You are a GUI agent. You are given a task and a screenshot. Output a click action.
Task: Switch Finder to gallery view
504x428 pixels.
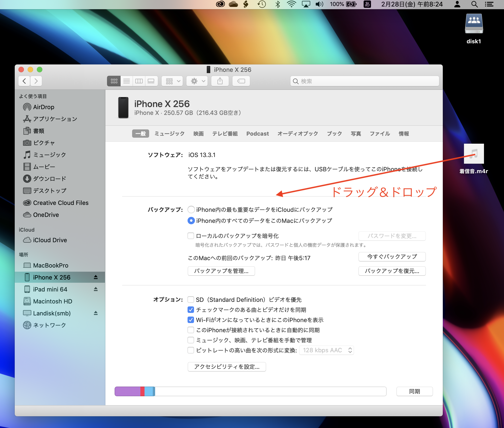click(x=151, y=81)
